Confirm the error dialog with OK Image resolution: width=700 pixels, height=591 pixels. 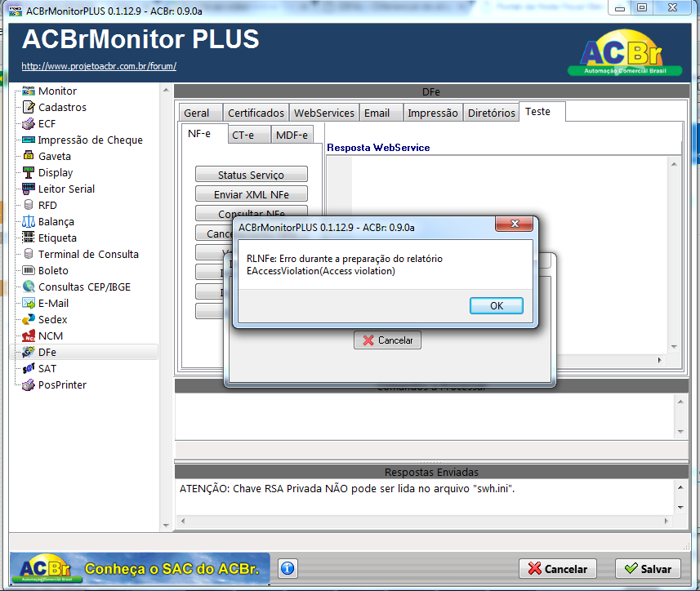[x=497, y=306]
